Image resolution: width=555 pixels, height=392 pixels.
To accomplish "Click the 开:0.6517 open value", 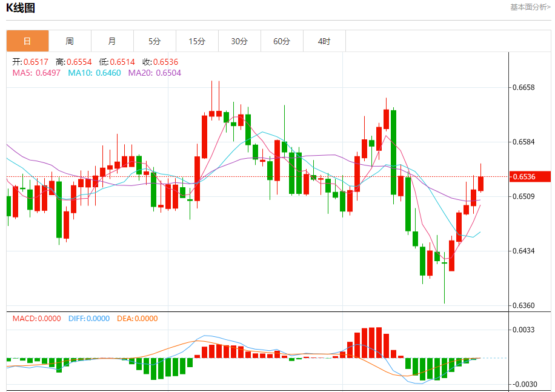I will tap(30, 62).
